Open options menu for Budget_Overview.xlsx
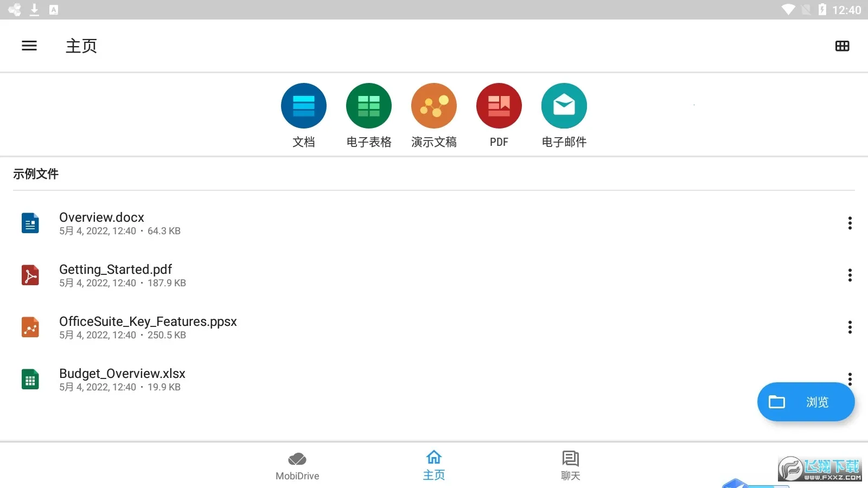The width and height of the screenshot is (868, 488). pos(850,379)
